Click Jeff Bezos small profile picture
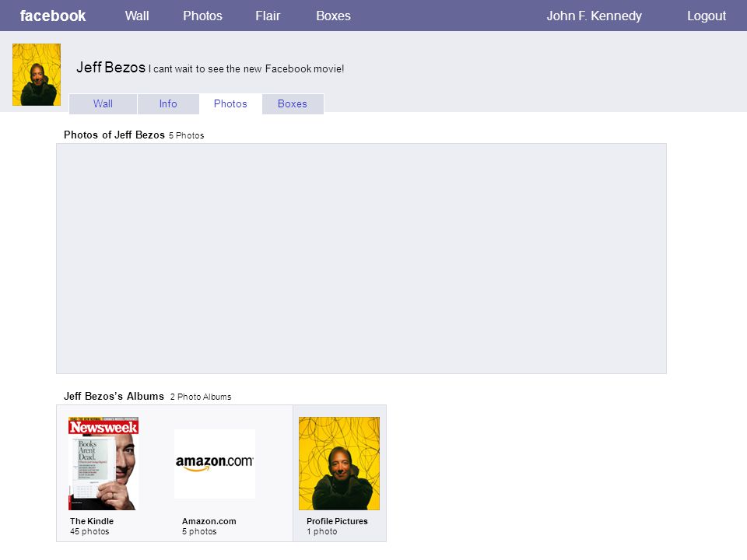Screen dimensions: 747x560 (37, 75)
